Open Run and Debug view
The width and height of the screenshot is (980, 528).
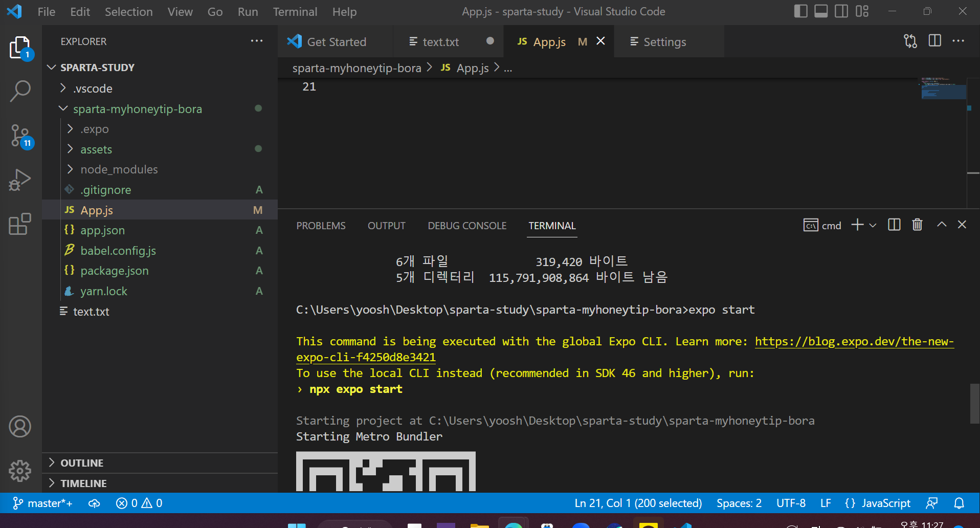pyautogui.click(x=20, y=180)
